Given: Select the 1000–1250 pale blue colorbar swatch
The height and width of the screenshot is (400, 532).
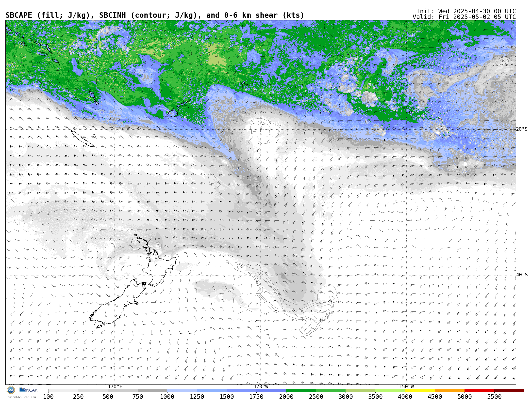Looking at the screenshot, I should (x=182, y=391).
